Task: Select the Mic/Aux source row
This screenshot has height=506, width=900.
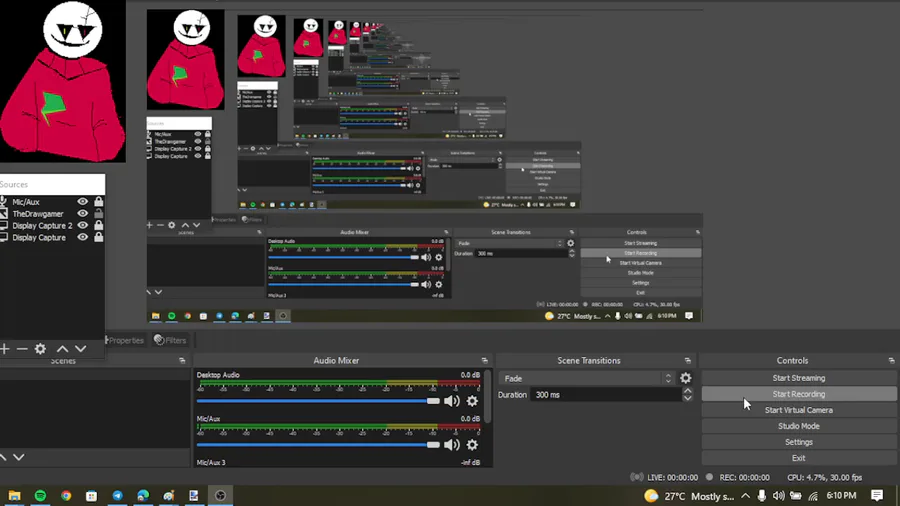Action: (52, 201)
